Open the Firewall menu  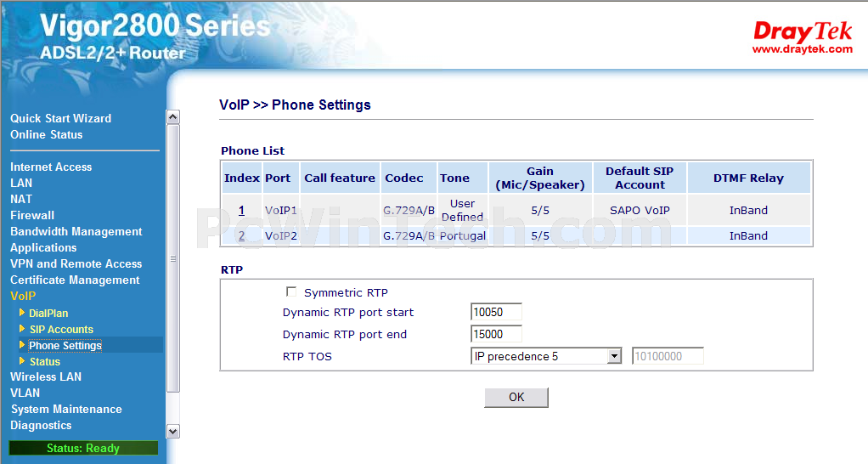32,215
